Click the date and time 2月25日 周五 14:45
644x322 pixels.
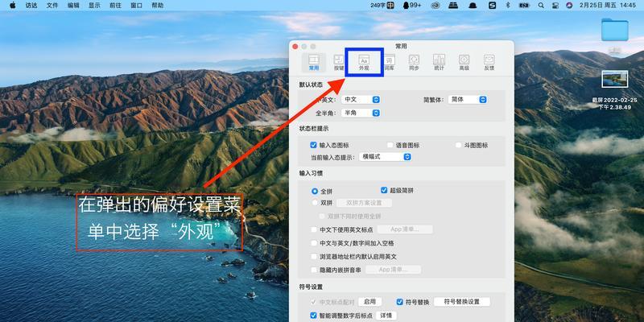pos(608,6)
